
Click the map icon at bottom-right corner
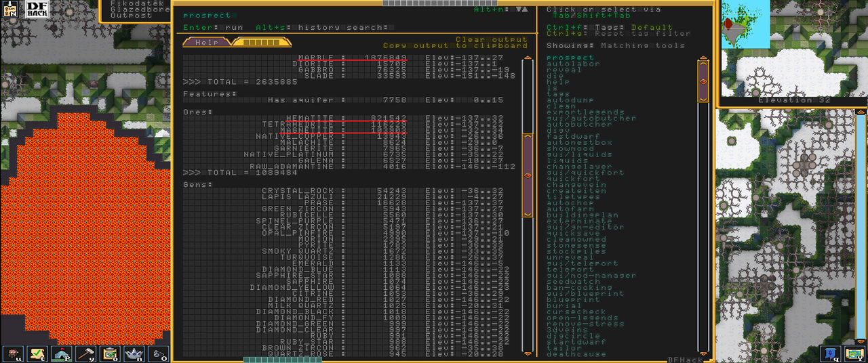(854, 353)
